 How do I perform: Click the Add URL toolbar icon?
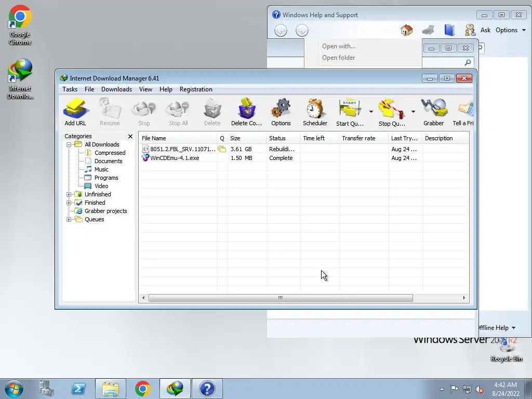tap(75, 112)
